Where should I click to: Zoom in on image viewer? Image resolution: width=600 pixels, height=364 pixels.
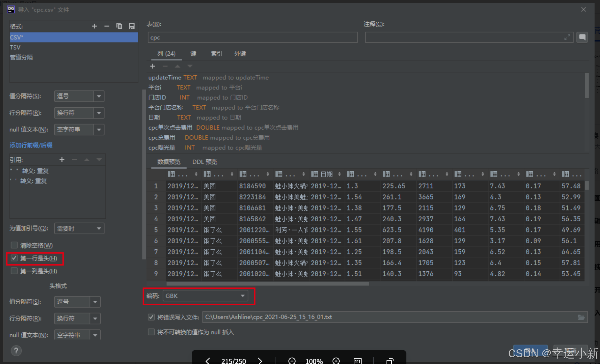[x=336, y=360]
